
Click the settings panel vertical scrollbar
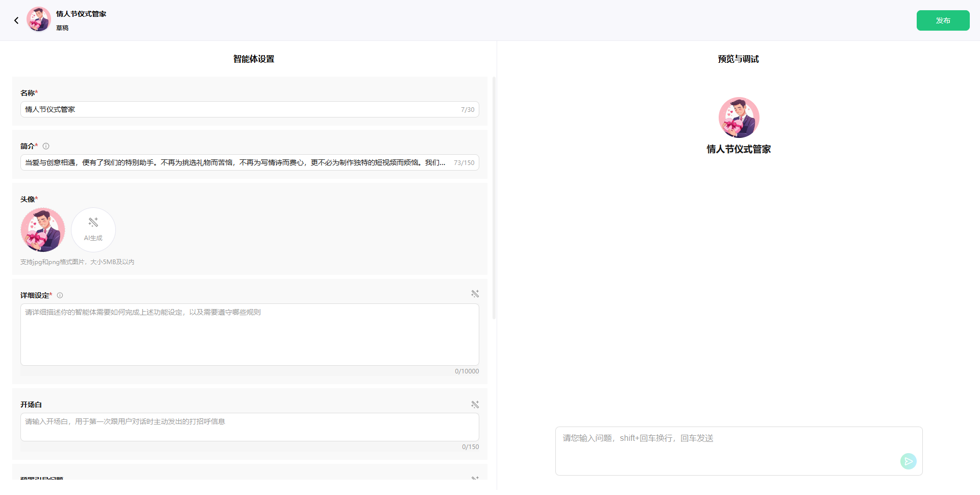point(494,198)
